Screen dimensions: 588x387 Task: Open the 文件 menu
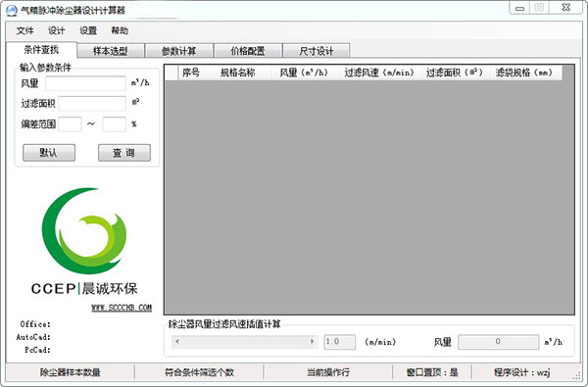pos(24,30)
